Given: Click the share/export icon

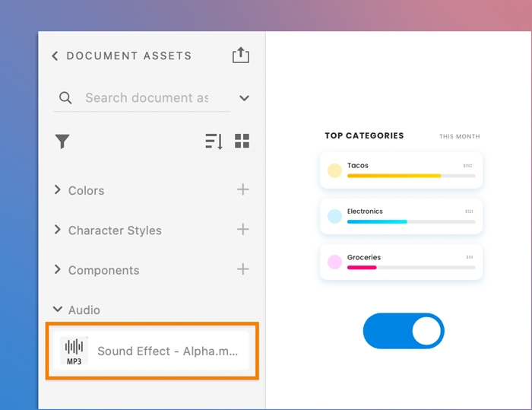Looking at the screenshot, I should pos(240,55).
